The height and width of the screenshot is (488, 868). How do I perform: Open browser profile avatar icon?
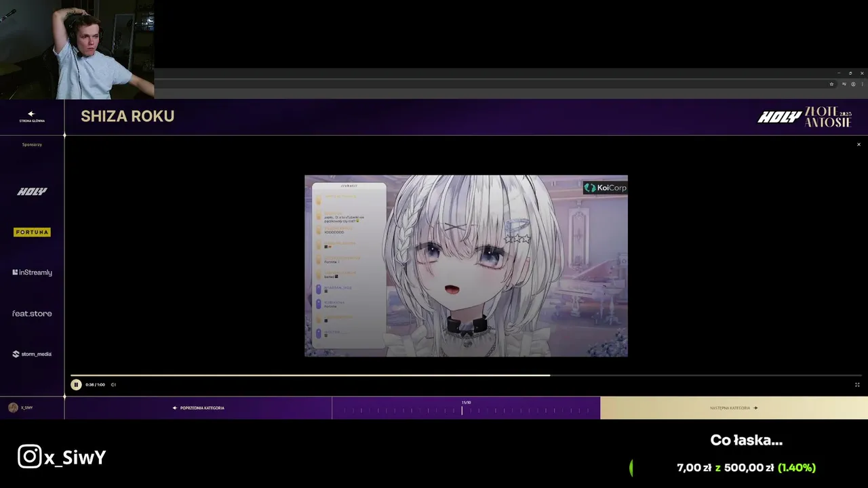coord(853,84)
